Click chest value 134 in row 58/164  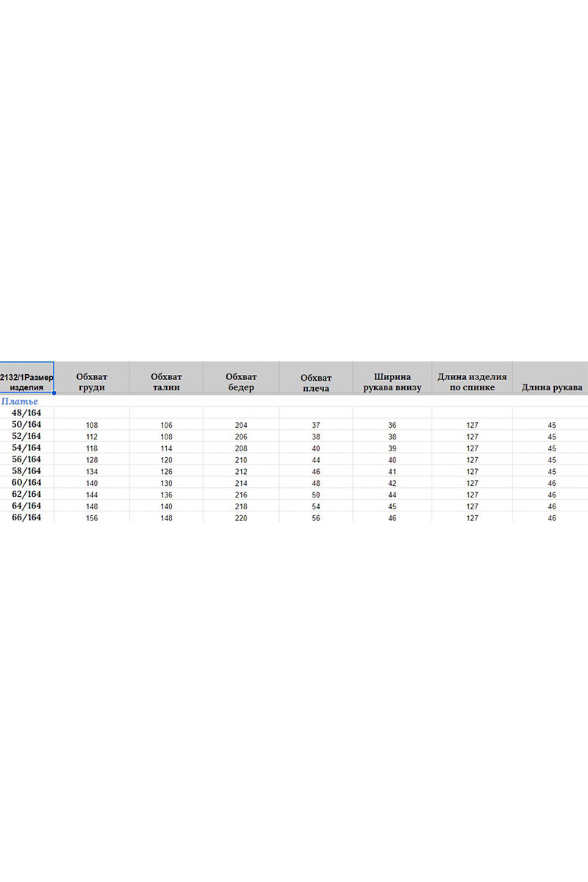pyautogui.click(x=91, y=472)
